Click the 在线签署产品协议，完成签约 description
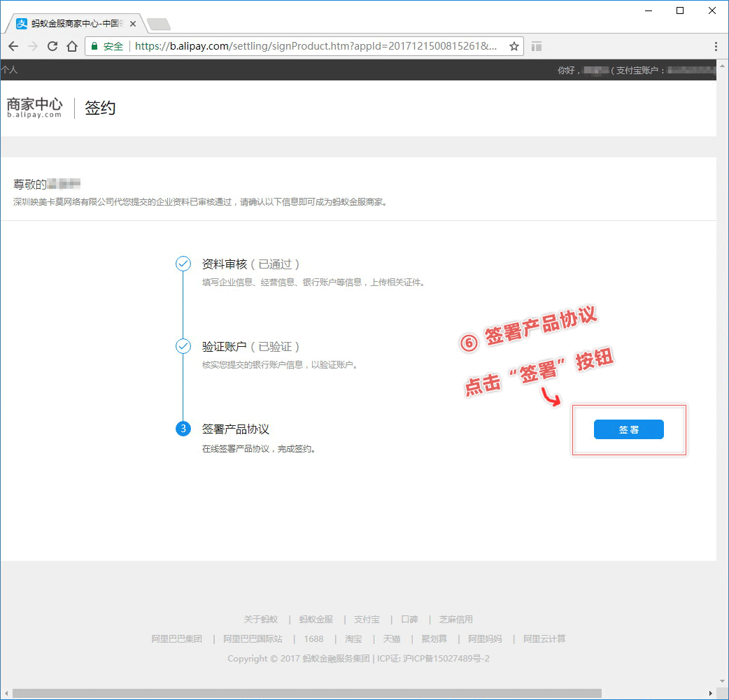 point(260,448)
